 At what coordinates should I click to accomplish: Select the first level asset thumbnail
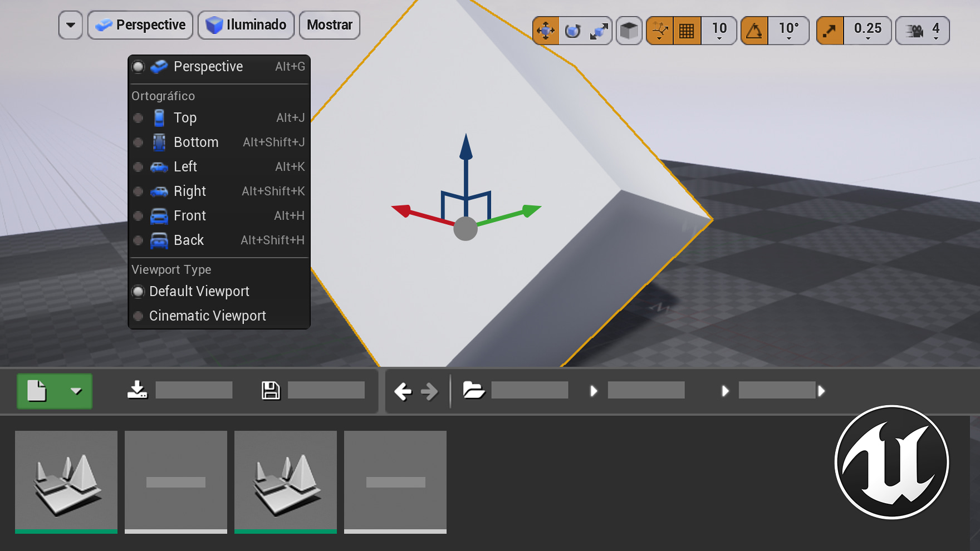coord(66,482)
